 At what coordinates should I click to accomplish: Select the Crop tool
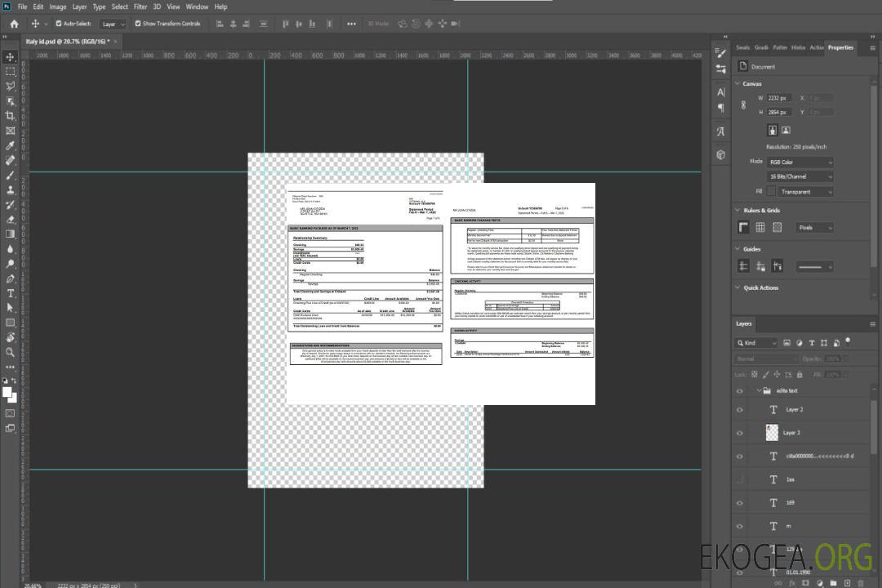click(11, 116)
